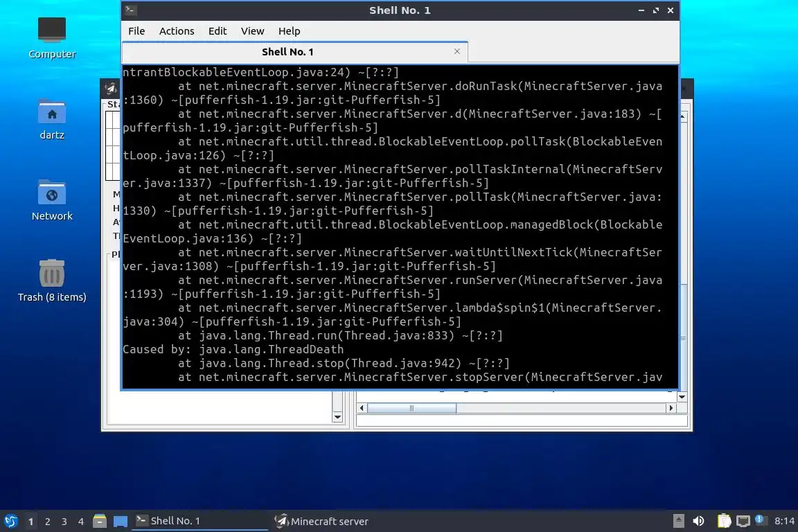This screenshot has height=532, width=798.
Task: Launch the file manager from the taskbar
Action: [100, 522]
